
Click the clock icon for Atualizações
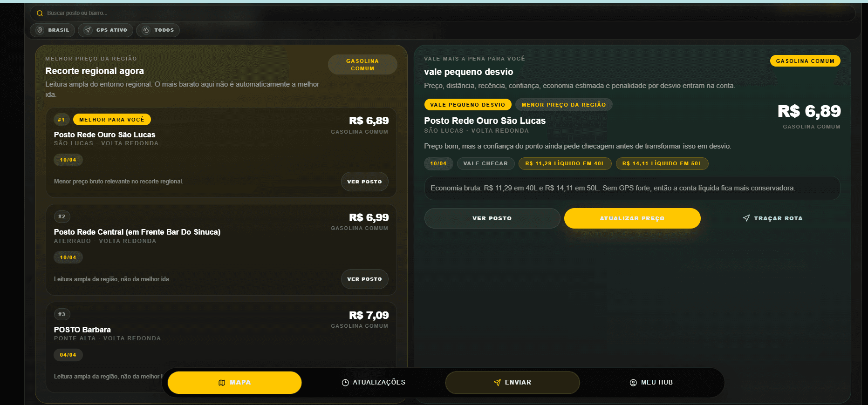click(x=345, y=383)
